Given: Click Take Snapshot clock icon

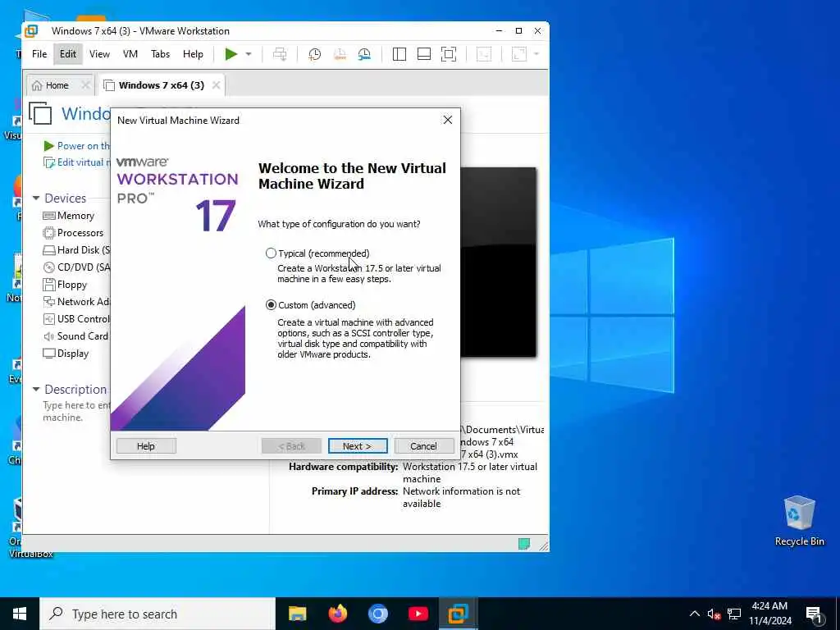Looking at the screenshot, I should 315,54.
